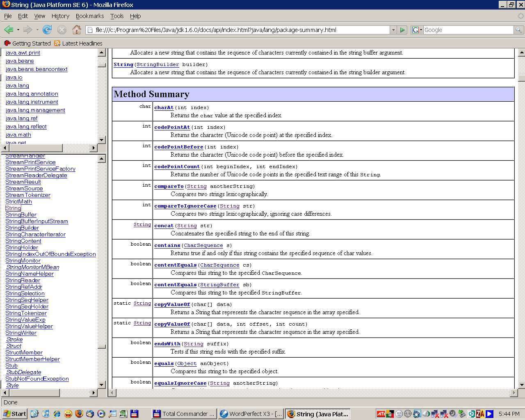Open StringTokenizer in the classes list
The height and width of the screenshot is (420, 525).
[x=26, y=313]
